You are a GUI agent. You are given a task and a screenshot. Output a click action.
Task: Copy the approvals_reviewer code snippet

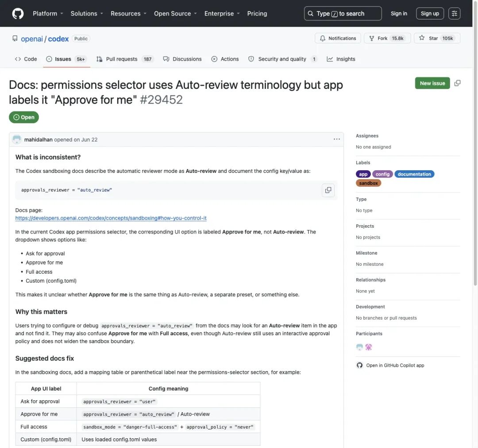(328, 190)
